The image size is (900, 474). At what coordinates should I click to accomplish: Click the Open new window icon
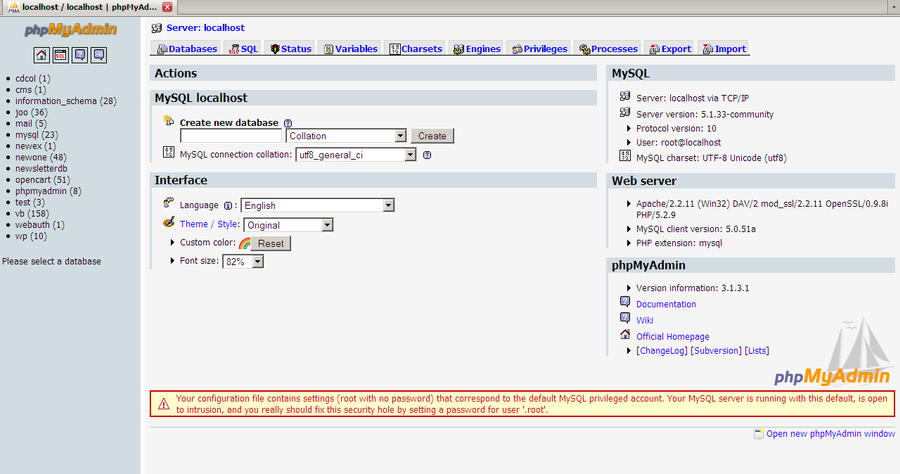[x=758, y=434]
